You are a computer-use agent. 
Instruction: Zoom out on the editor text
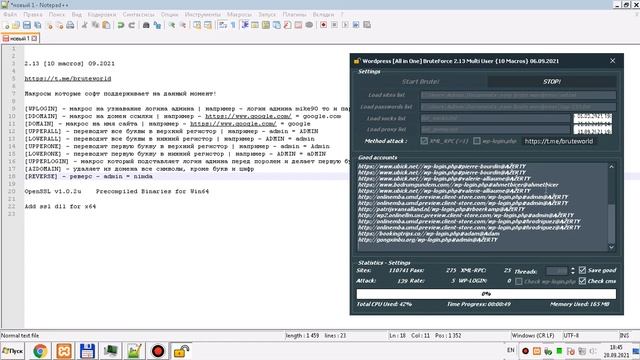[x=182, y=25]
